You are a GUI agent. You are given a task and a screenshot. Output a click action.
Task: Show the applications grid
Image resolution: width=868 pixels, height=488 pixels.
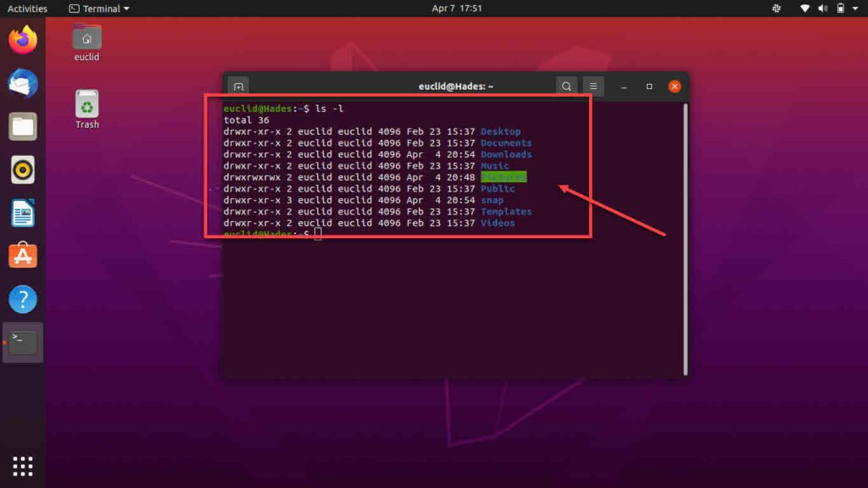[x=23, y=465]
